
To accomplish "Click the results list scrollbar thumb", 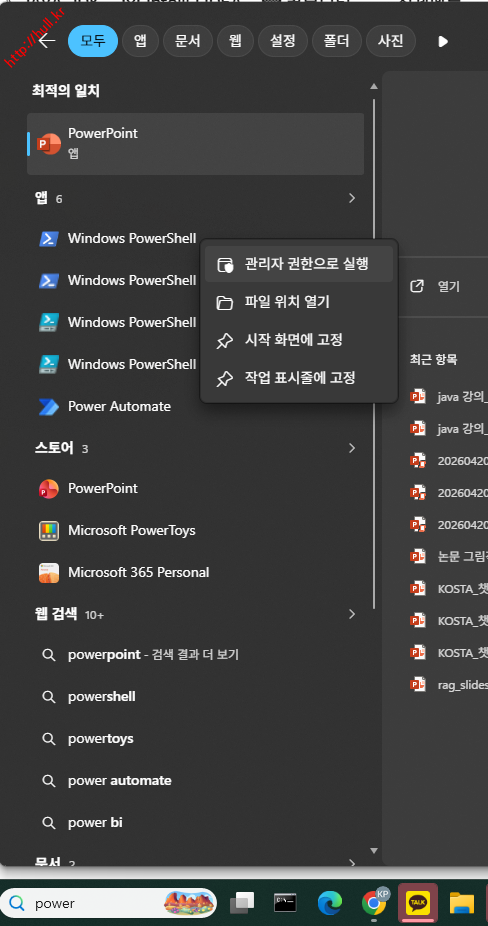I will [x=374, y=353].
